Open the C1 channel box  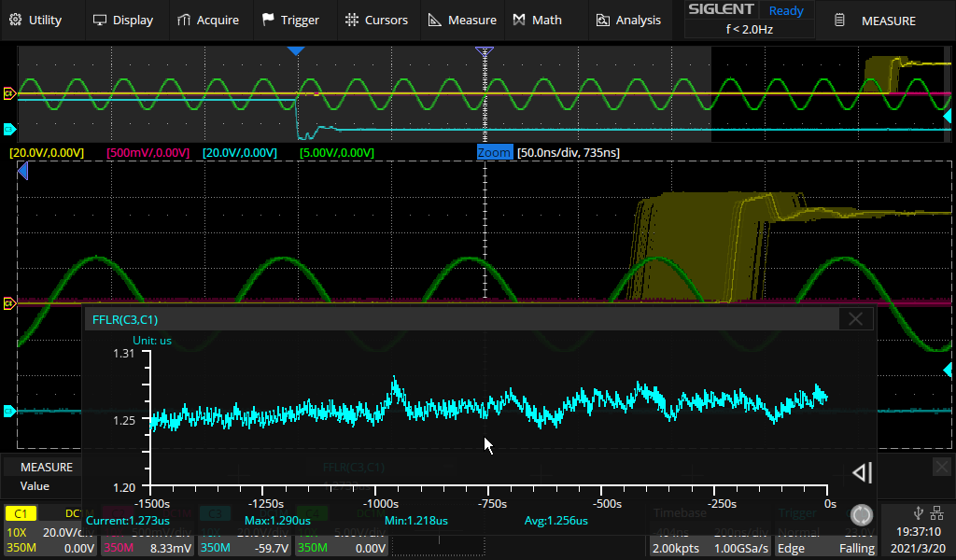pyautogui.click(x=50, y=531)
